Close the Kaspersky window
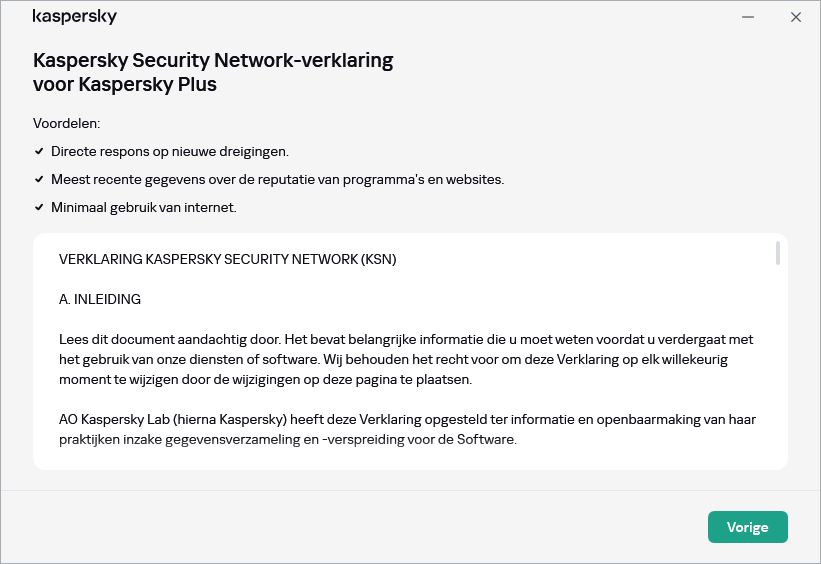The width and height of the screenshot is (821, 564). [796, 17]
